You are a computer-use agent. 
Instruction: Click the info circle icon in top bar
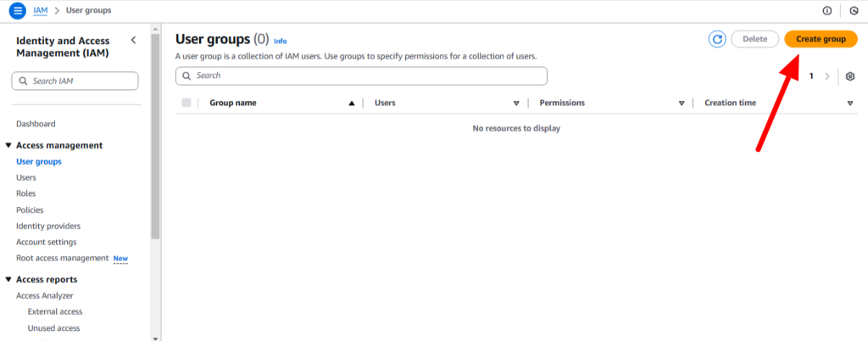coord(827,10)
